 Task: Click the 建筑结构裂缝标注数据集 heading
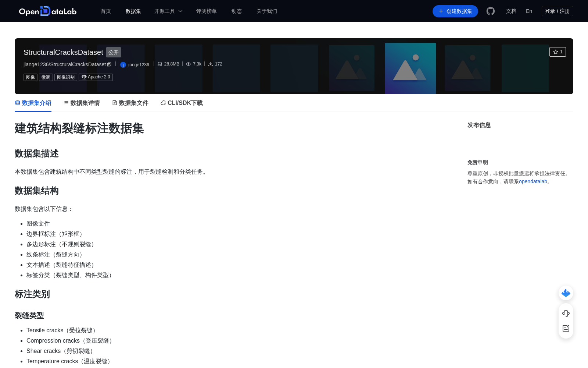click(x=79, y=128)
